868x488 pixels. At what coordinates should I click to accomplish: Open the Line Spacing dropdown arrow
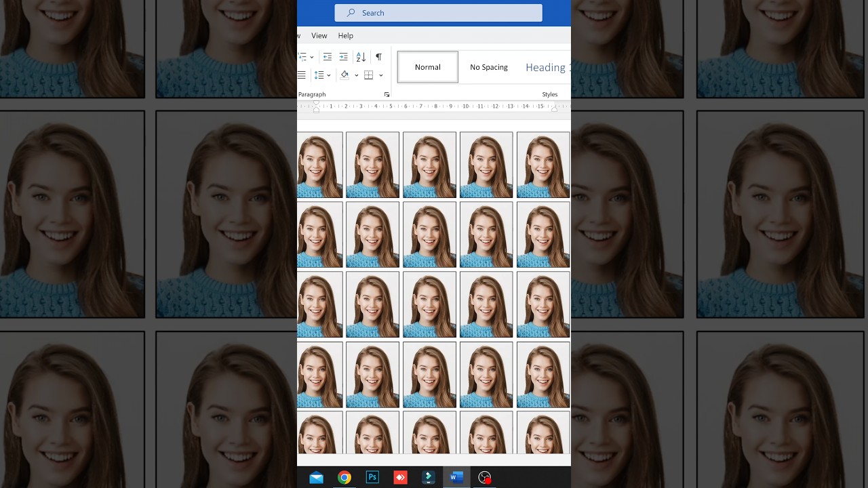(329, 75)
